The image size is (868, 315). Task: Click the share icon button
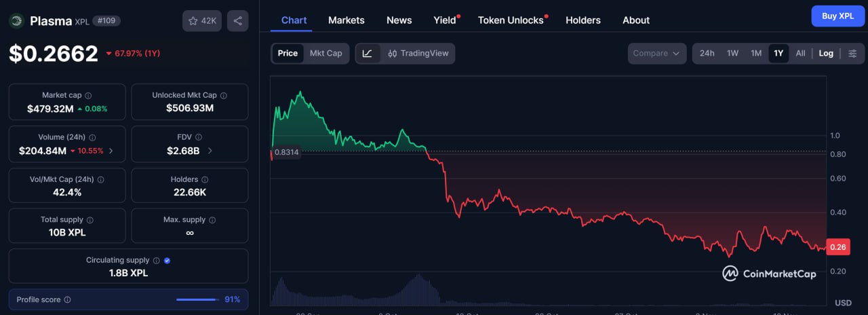click(237, 21)
